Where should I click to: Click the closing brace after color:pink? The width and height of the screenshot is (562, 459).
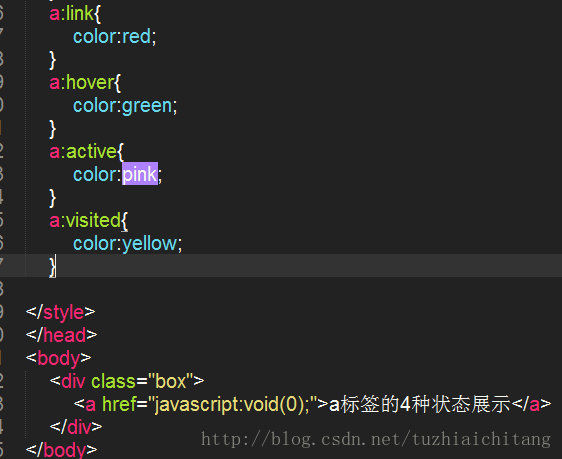click(x=53, y=197)
